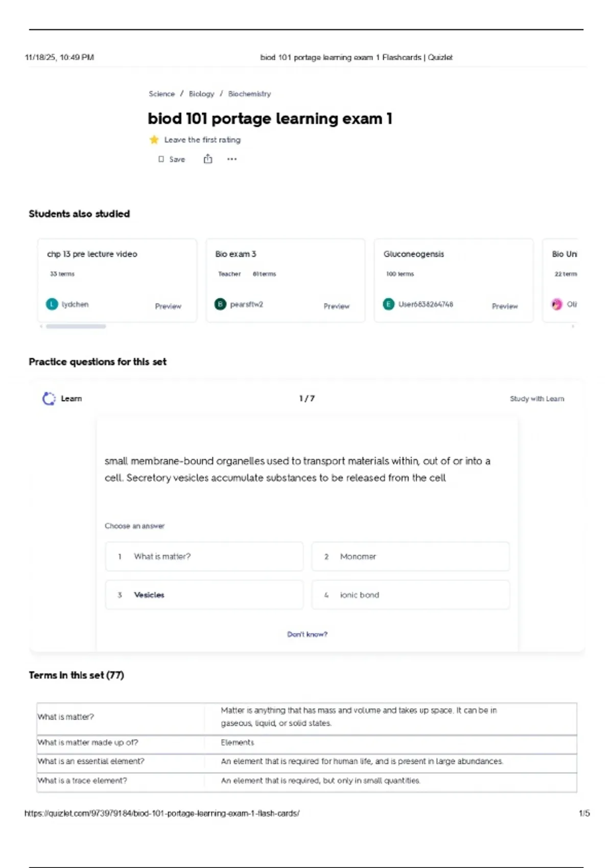Open the Science breadcrumb link
The height and width of the screenshot is (868, 613).
tap(161, 94)
